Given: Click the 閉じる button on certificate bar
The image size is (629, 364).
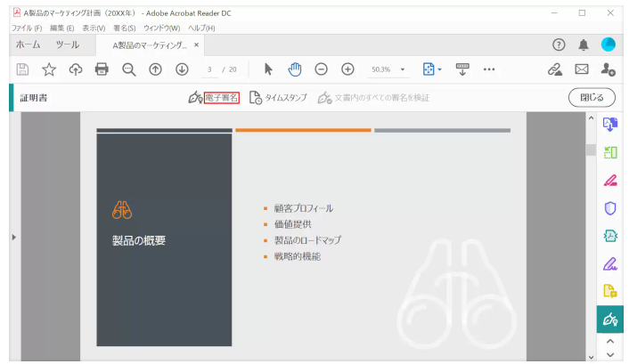Looking at the screenshot, I should tap(592, 97).
